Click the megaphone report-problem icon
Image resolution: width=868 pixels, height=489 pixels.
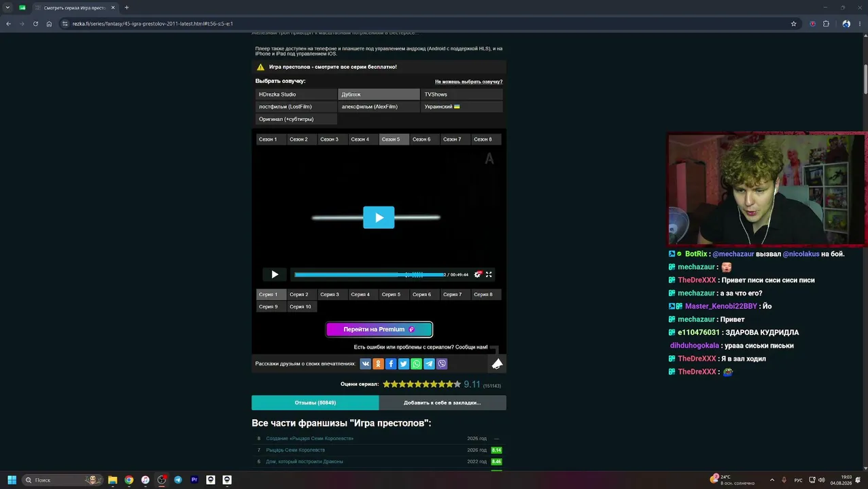tap(497, 364)
